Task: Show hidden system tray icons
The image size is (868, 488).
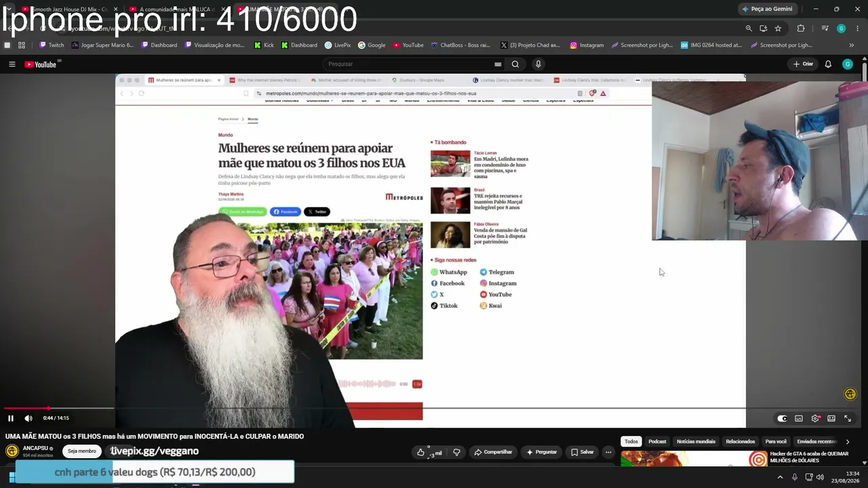Action: point(780,477)
